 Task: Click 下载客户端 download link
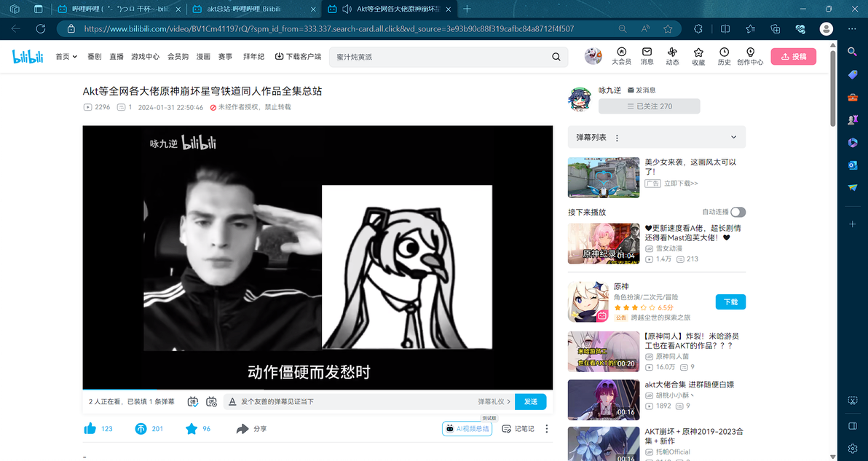click(x=298, y=57)
